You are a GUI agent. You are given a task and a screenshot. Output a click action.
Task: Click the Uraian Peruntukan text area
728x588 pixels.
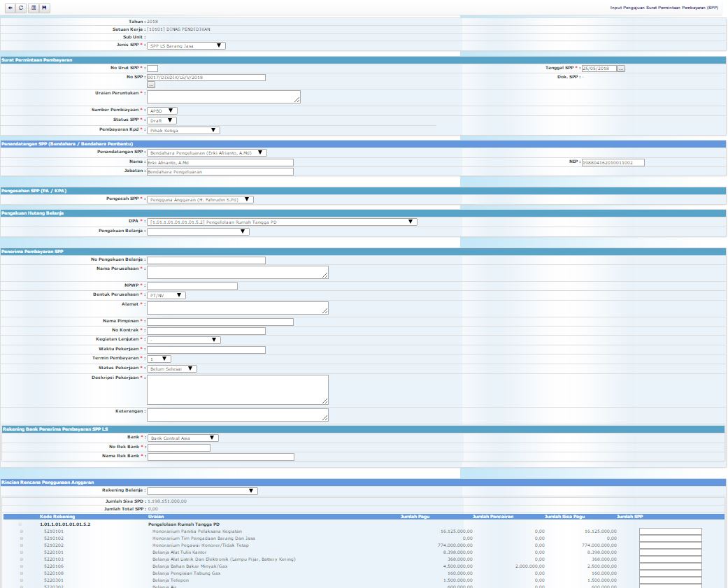[223, 96]
